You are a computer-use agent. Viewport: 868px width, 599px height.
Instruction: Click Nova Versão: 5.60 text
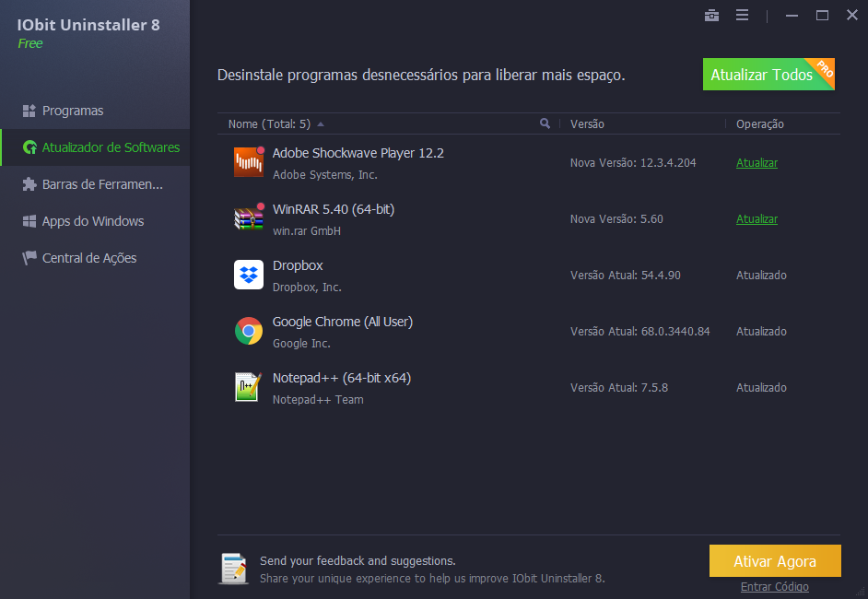pos(616,219)
